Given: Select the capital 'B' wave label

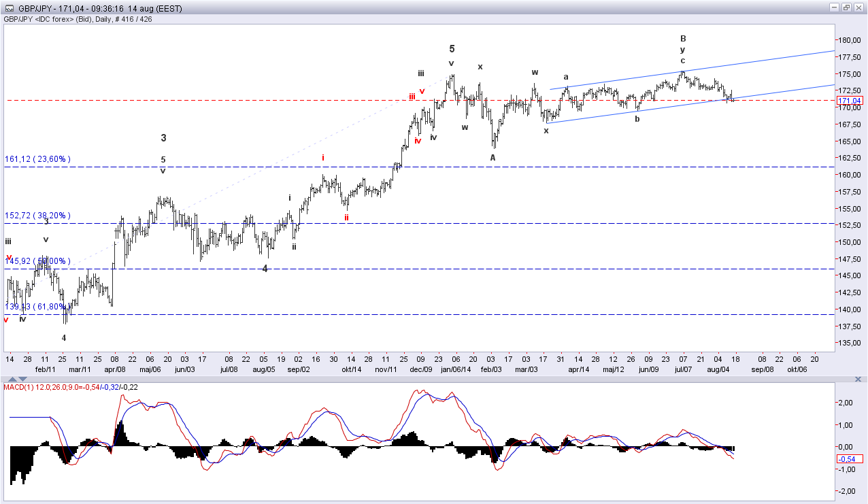Looking at the screenshot, I should [683, 39].
